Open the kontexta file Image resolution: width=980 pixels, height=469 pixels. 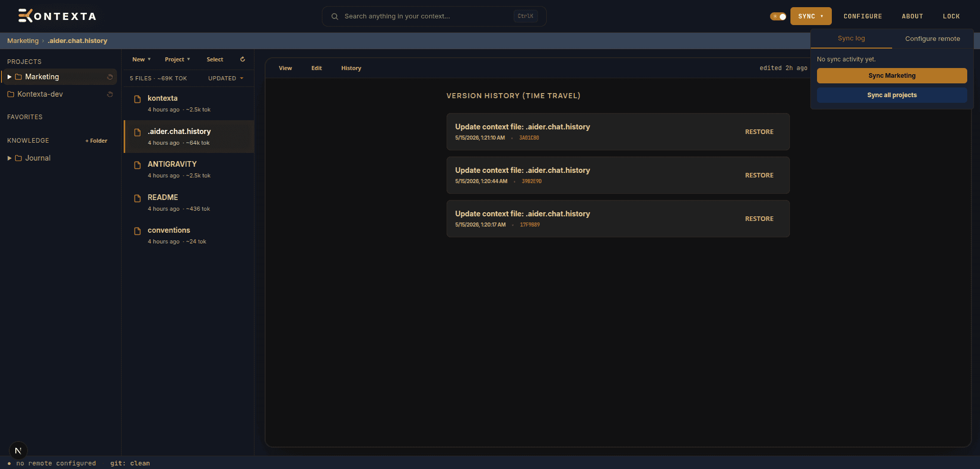189,103
